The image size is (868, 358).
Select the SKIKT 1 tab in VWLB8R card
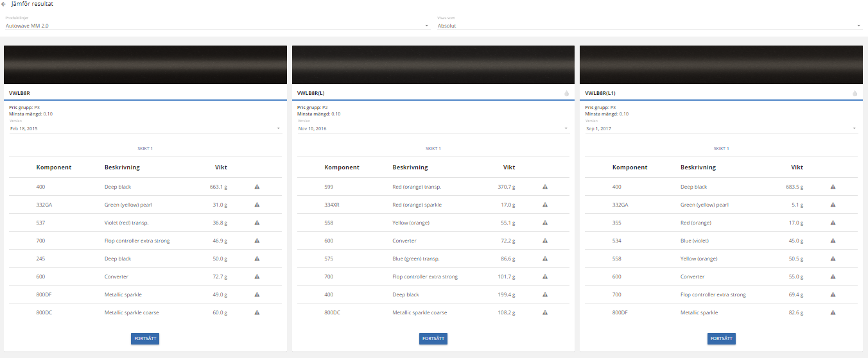(145, 148)
